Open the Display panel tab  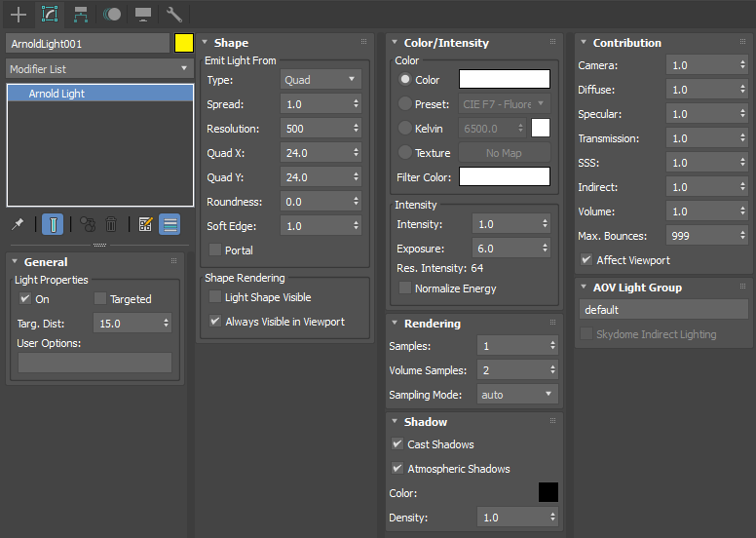(x=143, y=15)
